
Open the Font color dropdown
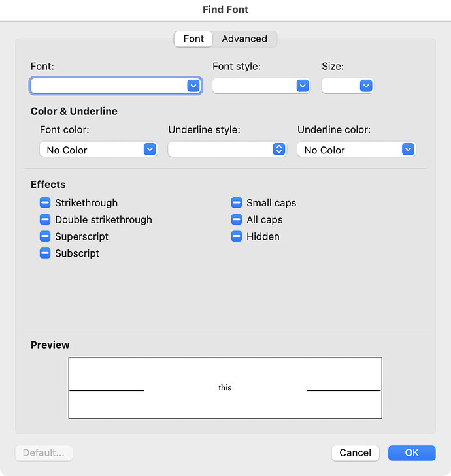[x=99, y=150]
